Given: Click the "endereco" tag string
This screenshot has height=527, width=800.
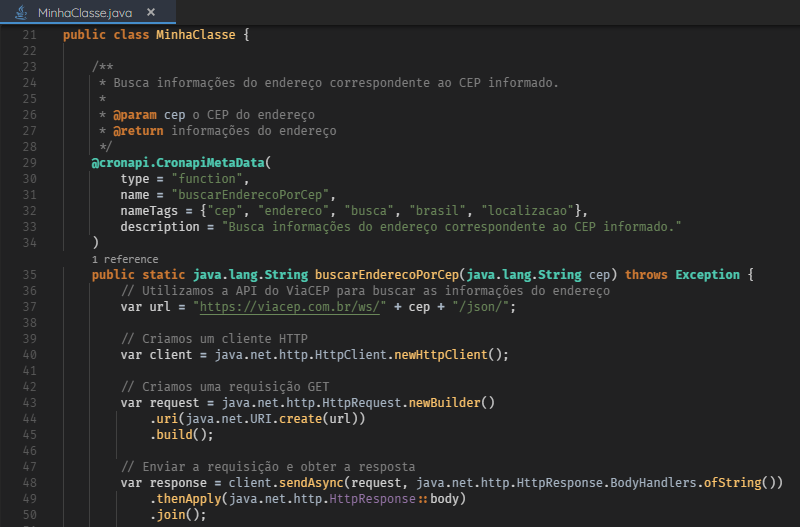Looking at the screenshot, I should [293, 211].
